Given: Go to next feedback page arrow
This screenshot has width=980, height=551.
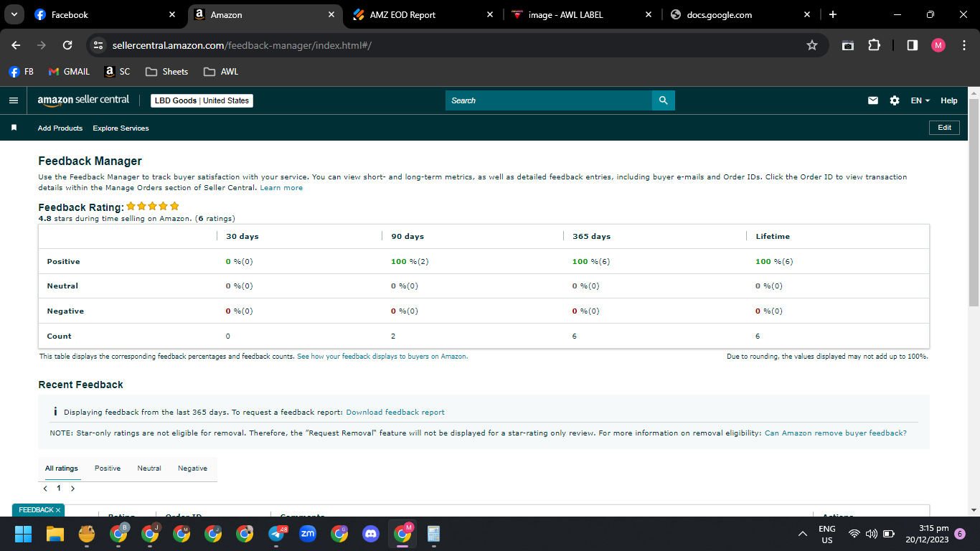Looking at the screenshot, I should click(72, 489).
